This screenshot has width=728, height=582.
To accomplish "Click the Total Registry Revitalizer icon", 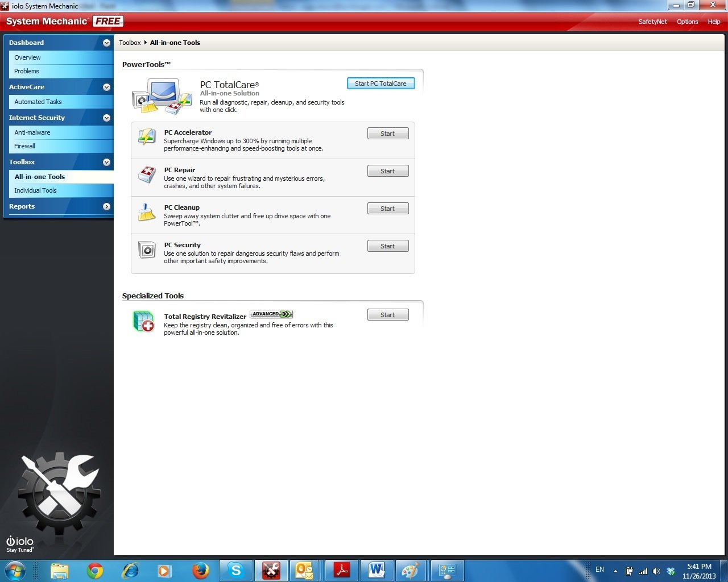I will [143, 321].
